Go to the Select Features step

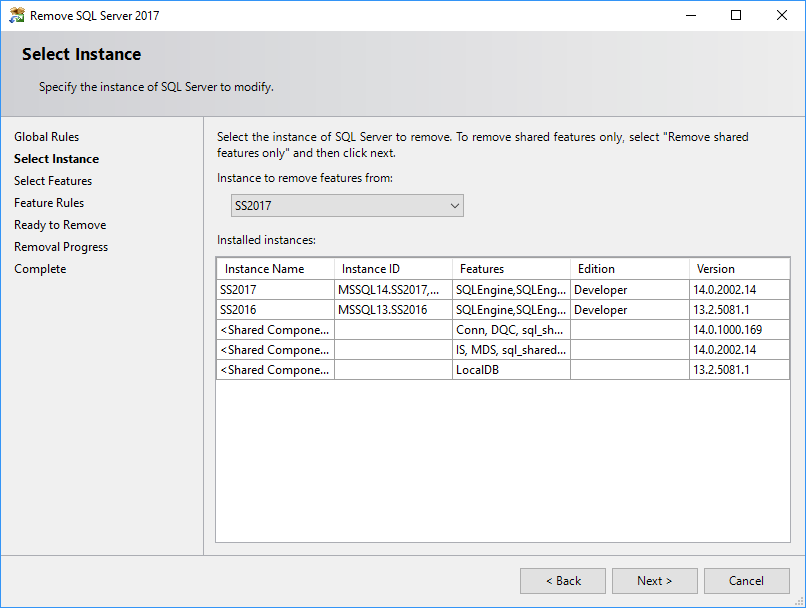click(53, 180)
